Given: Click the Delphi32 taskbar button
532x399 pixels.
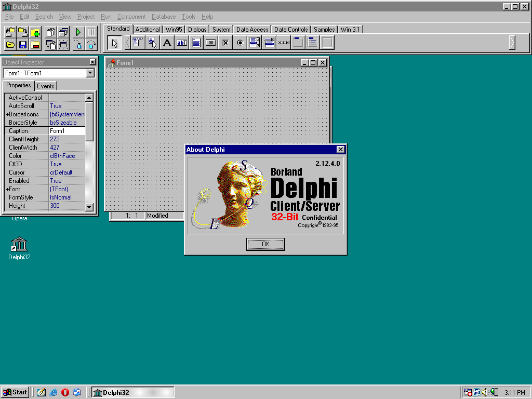Looking at the screenshot, I should click(133, 393).
